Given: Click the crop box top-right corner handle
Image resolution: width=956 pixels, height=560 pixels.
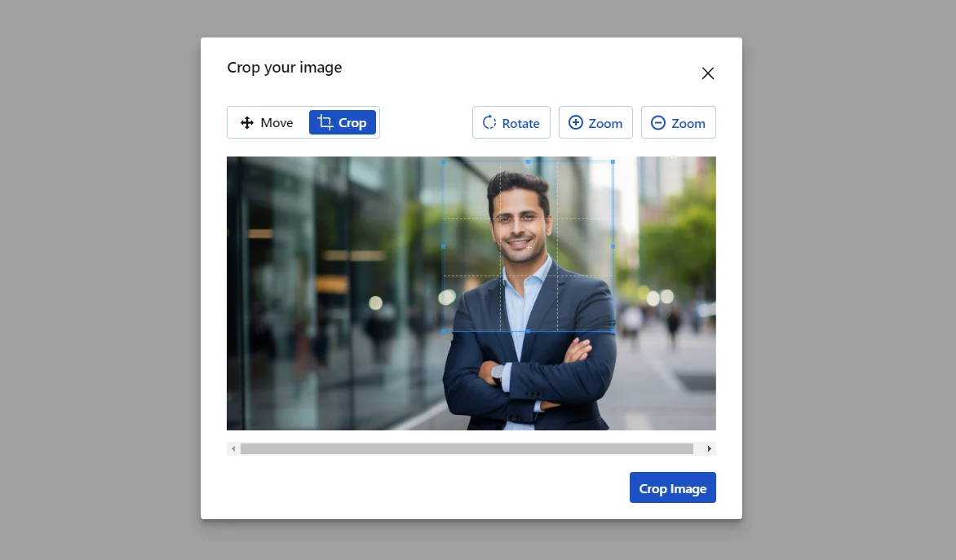Looking at the screenshot, I should (x=613, y=161).
